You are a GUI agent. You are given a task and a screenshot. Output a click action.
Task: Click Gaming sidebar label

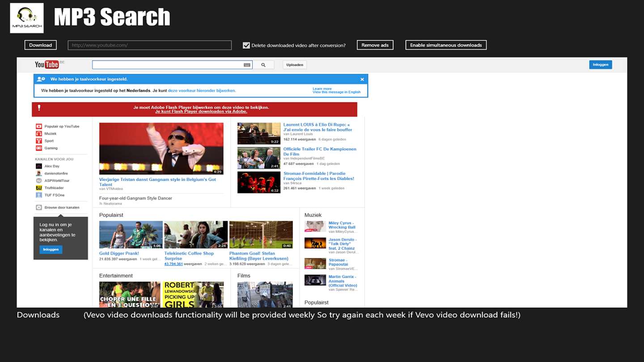51,148
